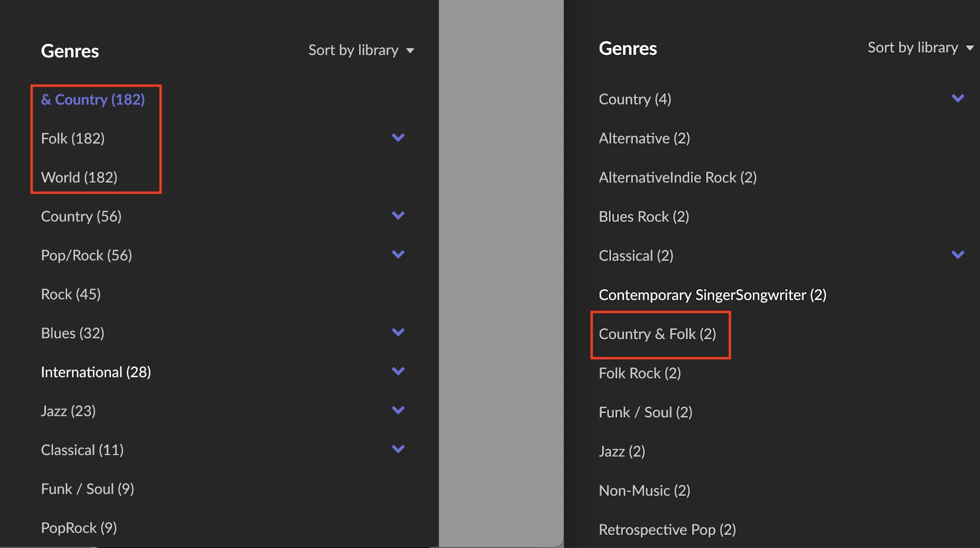980x548 pixels.
Task: Expand the Jazz (23) chevron
Action: [x=398, y=410]
